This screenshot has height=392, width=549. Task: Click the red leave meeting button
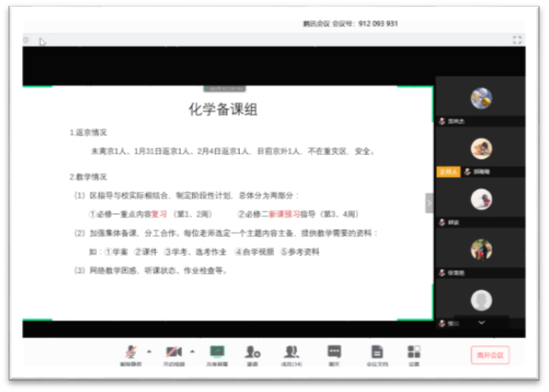click(490, 355)
